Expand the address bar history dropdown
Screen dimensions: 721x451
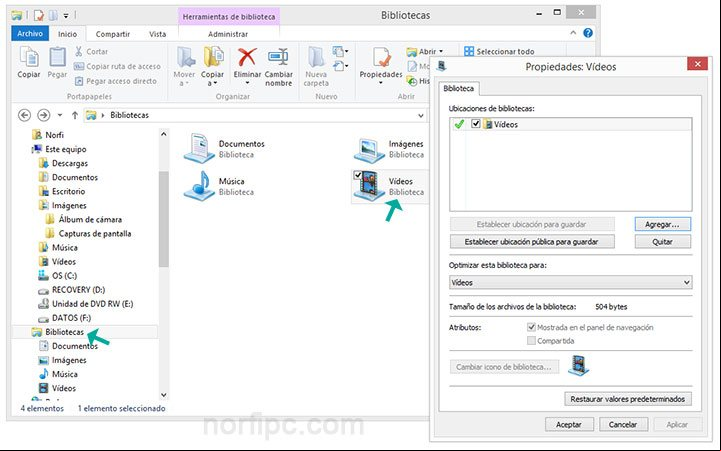click(420, 115)
